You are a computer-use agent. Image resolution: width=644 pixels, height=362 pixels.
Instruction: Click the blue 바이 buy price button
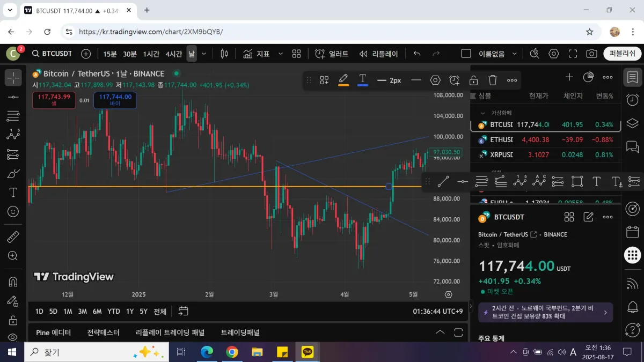[x=115, y=100]
